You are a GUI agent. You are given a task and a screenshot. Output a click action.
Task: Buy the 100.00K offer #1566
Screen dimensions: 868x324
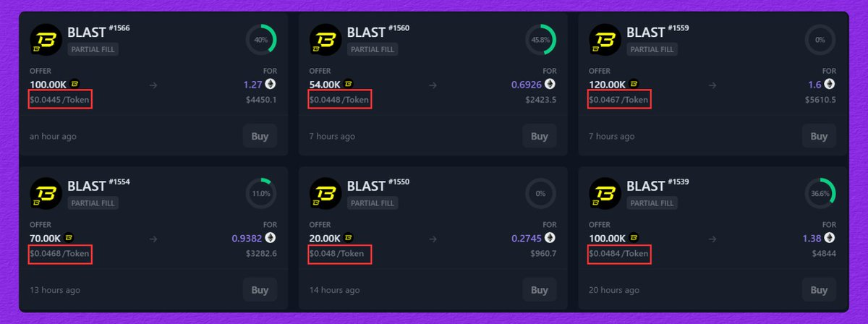tap(260, 136)
